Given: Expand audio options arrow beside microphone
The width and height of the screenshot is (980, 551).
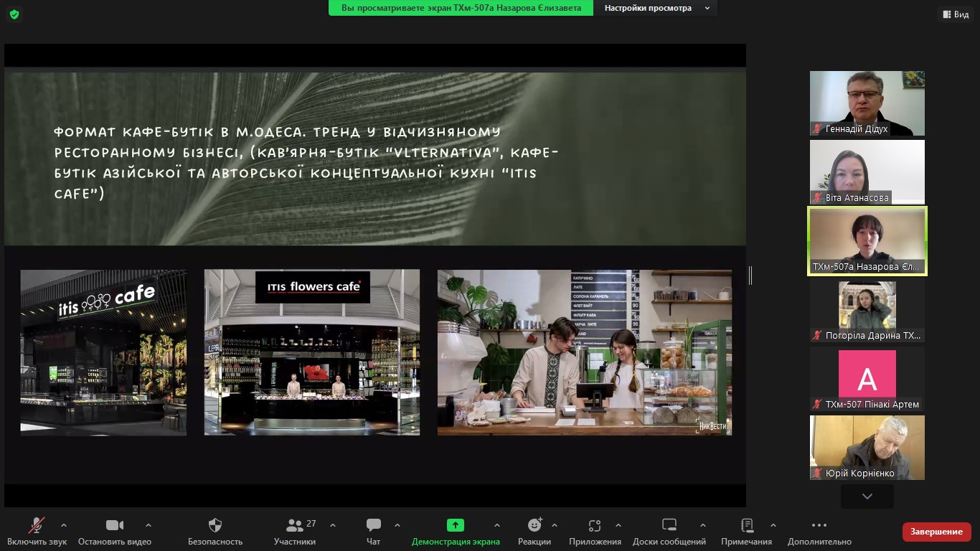Looking at the screenshot, I should pyautogui.click(x=64, y=525).
